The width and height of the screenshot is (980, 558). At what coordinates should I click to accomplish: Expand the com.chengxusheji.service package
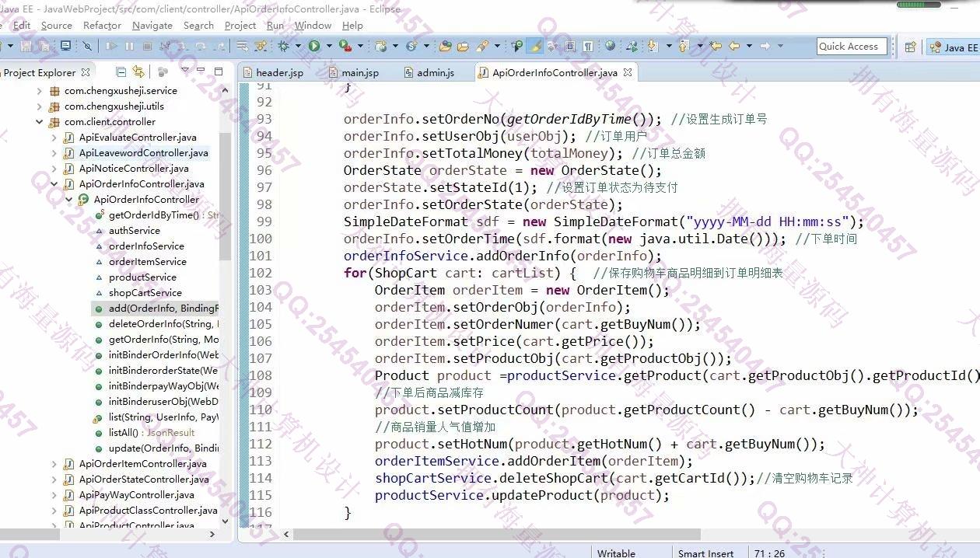pos(40,91)
